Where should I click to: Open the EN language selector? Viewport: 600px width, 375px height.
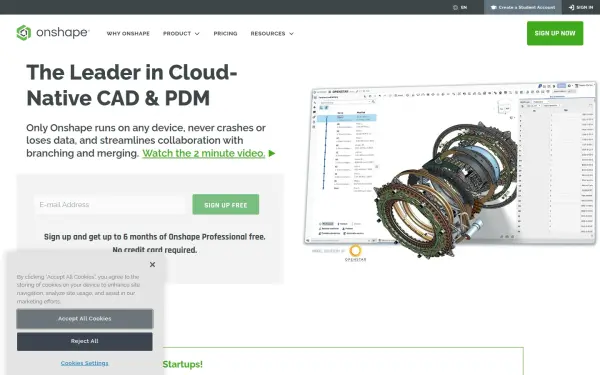[x=460, y=7]
